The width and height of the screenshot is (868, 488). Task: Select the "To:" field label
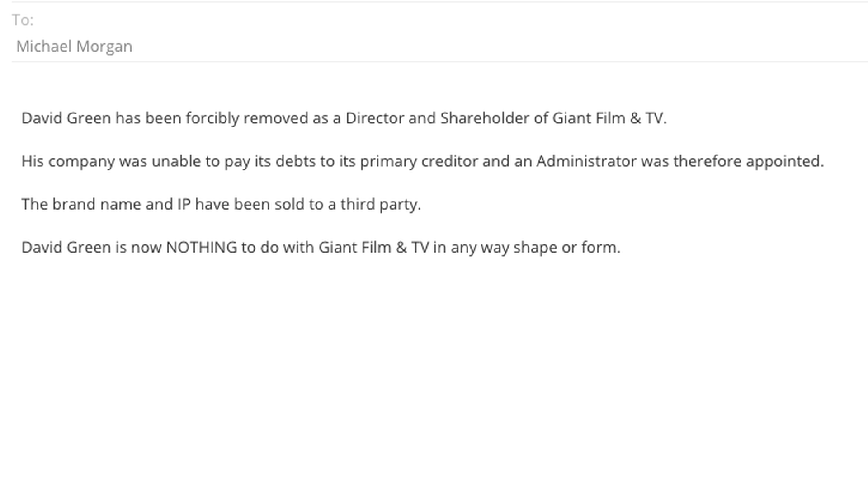(x=23, y=20)
